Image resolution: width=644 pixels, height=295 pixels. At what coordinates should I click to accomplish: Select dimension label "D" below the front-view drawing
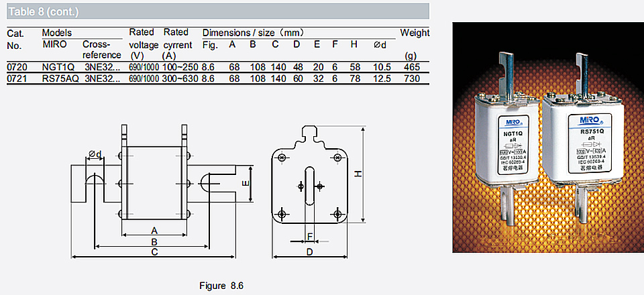(310, 252)
